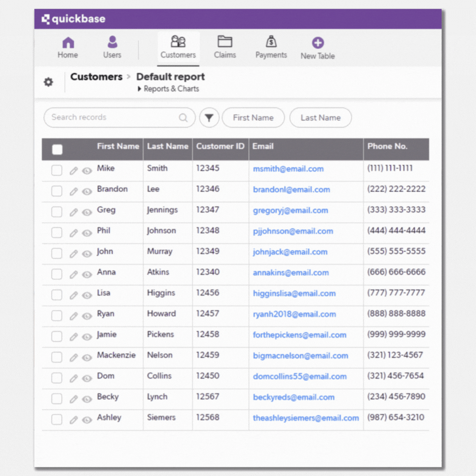
Task: Select Dom Collins row checkbox
Action: [x=57, y=378]
